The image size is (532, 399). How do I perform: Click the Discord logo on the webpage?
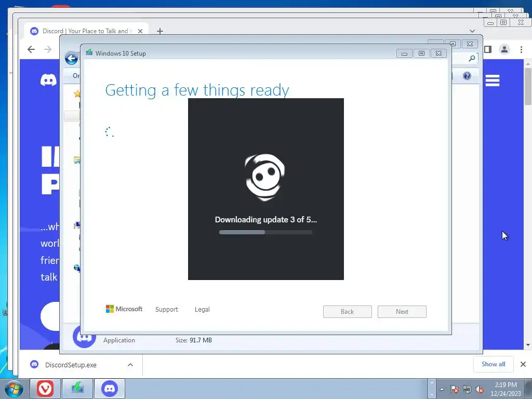48,80
